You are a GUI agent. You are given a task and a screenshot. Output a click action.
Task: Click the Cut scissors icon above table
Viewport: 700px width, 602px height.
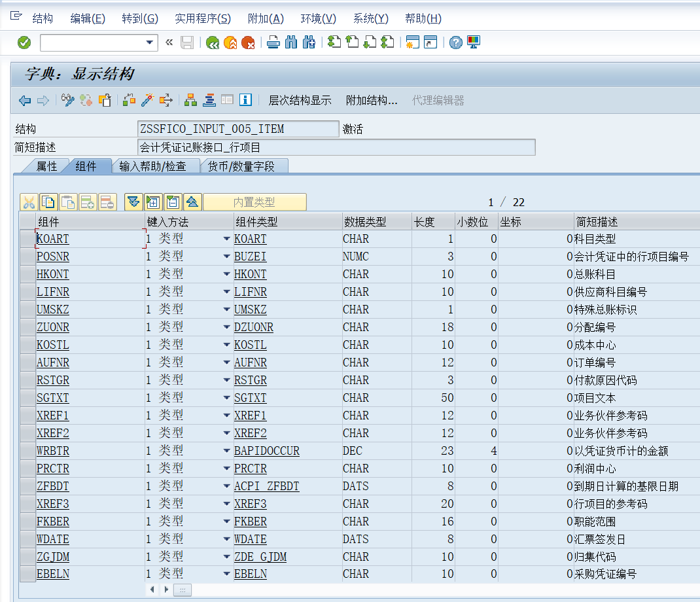coord(29,202)
